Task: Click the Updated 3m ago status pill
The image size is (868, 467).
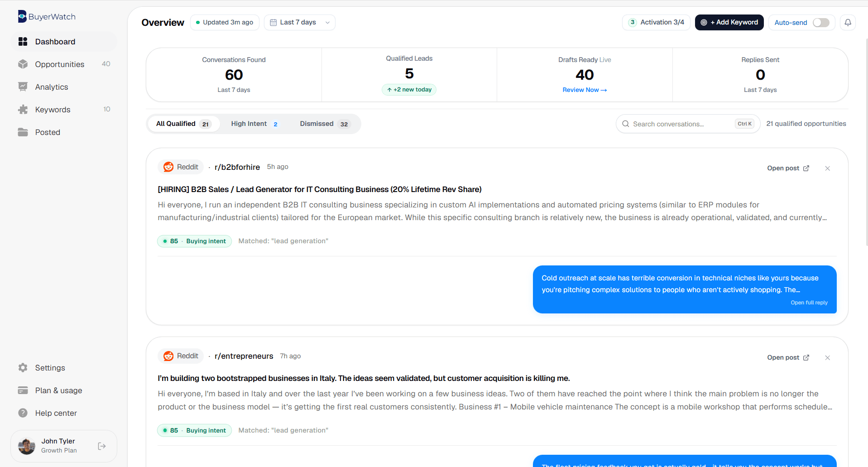Action: 225,22
